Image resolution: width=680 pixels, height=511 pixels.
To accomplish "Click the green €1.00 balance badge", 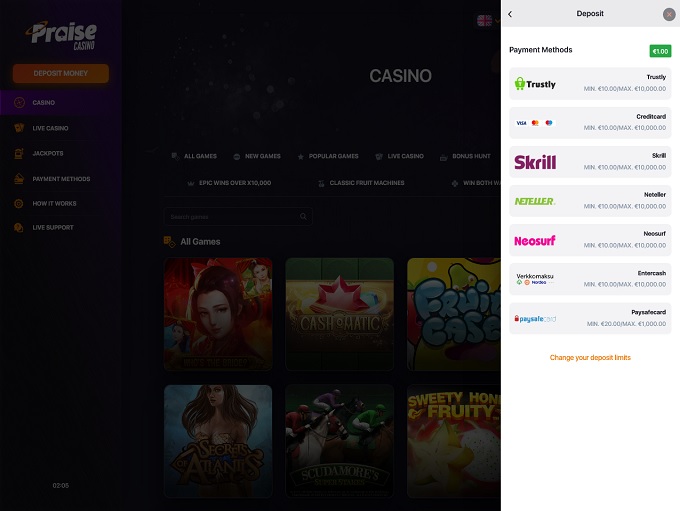I will coord(660,51).
